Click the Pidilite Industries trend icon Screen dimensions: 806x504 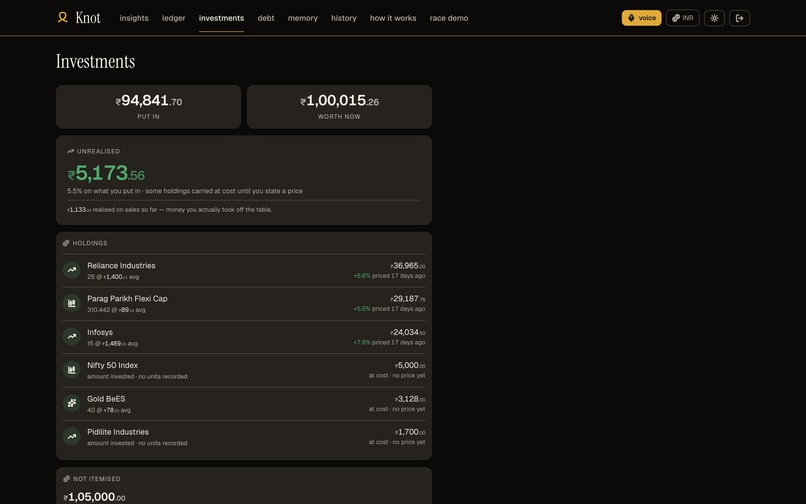[71, 437]
